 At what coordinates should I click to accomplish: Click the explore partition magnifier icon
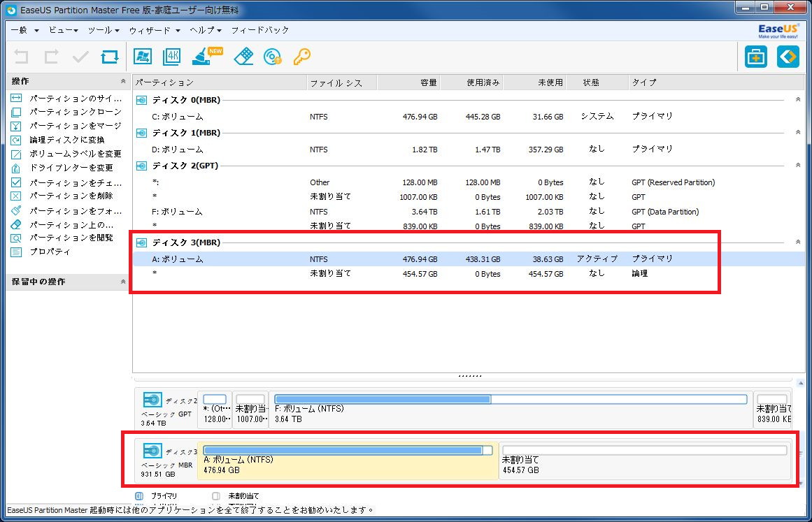pos(16,238)
